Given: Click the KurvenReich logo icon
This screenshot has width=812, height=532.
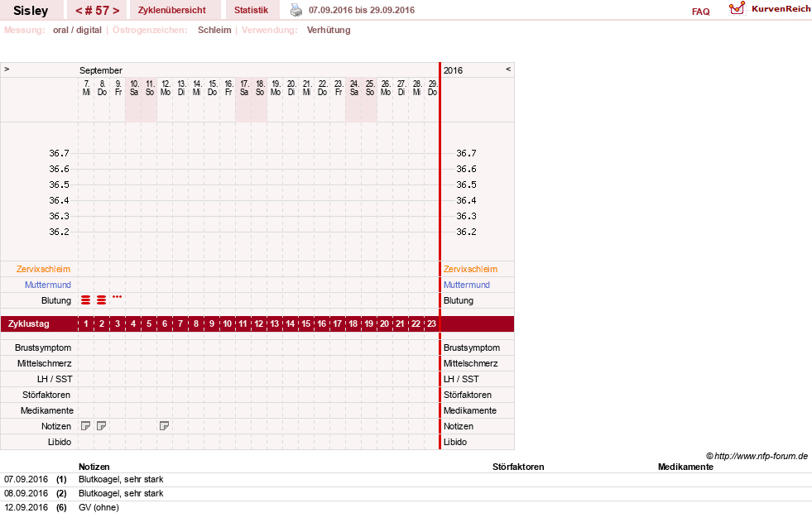Looking at the screenshot, I should tap(737, 8).
